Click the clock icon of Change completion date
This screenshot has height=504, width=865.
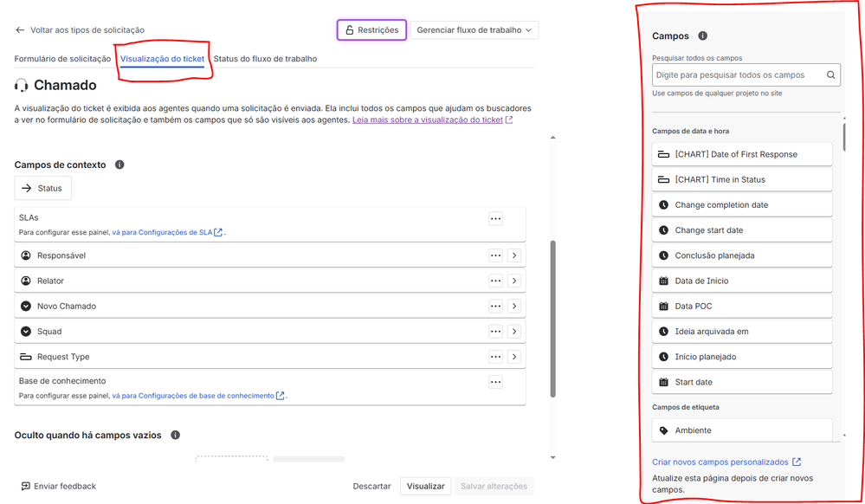point(663,204)
